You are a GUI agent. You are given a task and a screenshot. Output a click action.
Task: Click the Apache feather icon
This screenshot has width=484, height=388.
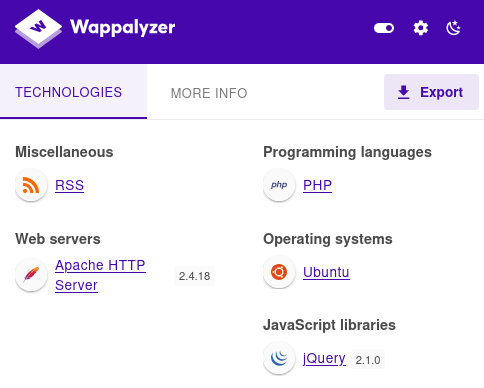(x=31, y=275)
